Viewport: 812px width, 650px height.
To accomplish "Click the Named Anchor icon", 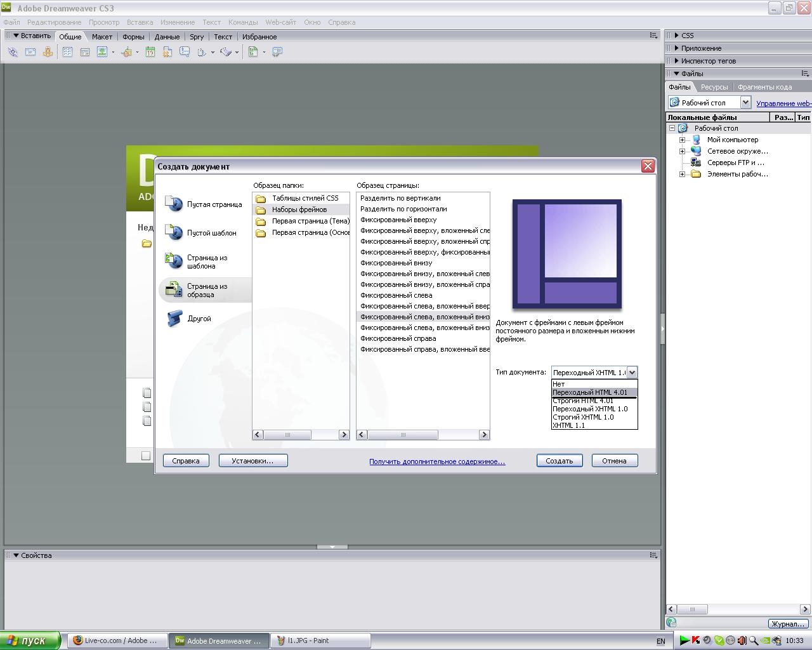I will [48, 52].
